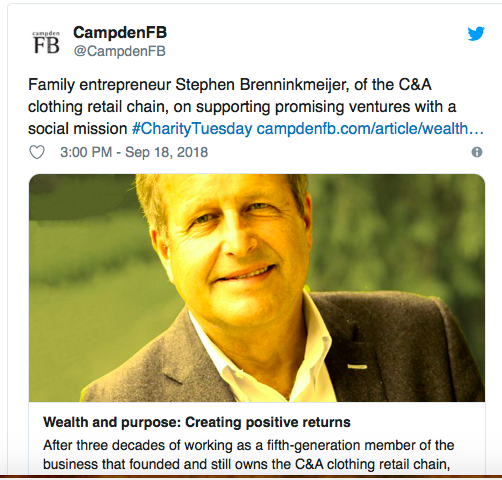Click the 'C&A' text ending the first tweet line

(415, 85)
